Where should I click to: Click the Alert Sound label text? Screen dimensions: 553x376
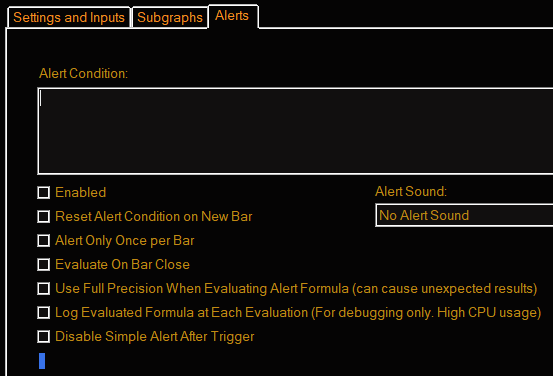point(411,192)
